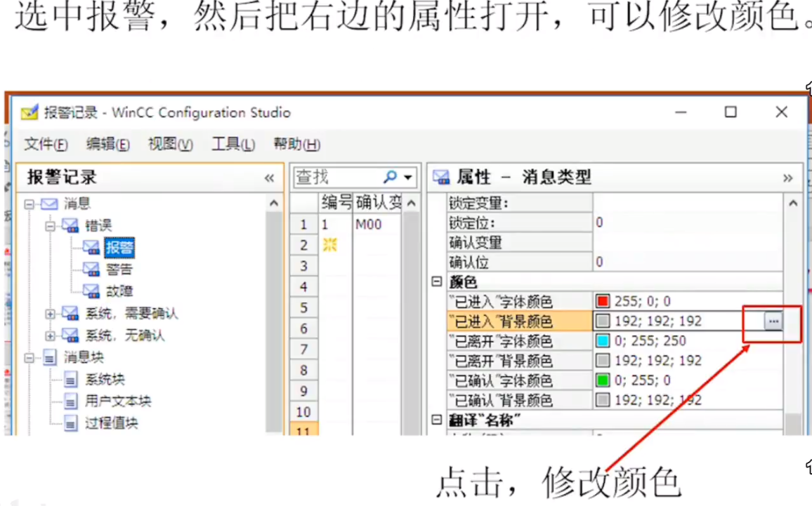Select the 系统块 item
812x506 pixels.
tap(105, 380)
